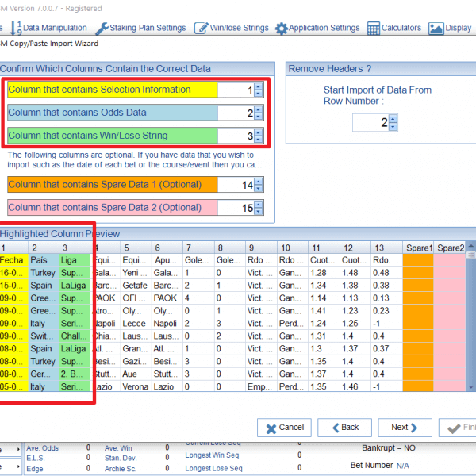
Task: Click the Liga header cell
Action: click(x=75, y=260)
